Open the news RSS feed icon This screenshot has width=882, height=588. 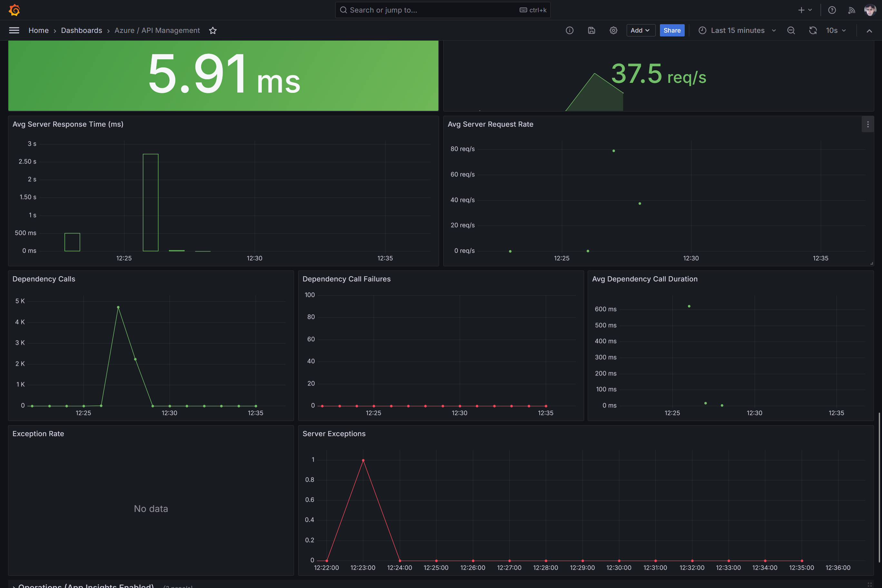pyautogui.click(x=851, y=10)
